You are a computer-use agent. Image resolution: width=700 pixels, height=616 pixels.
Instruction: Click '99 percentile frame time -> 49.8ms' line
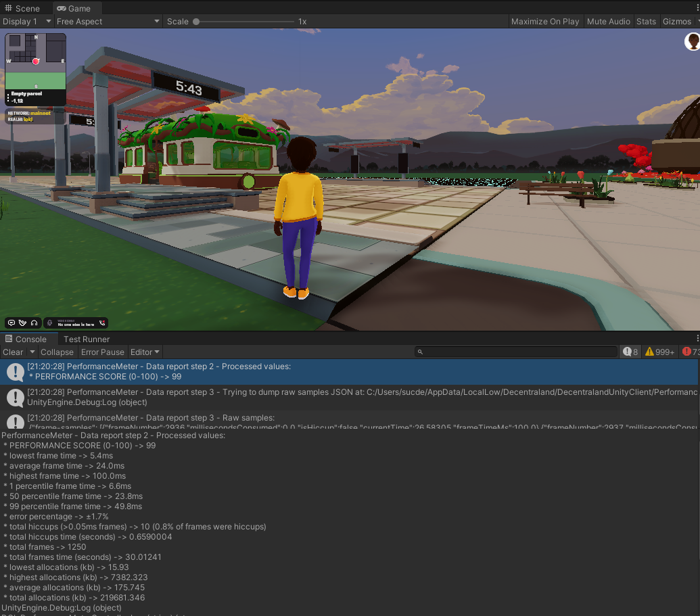[x=72, y=506]
